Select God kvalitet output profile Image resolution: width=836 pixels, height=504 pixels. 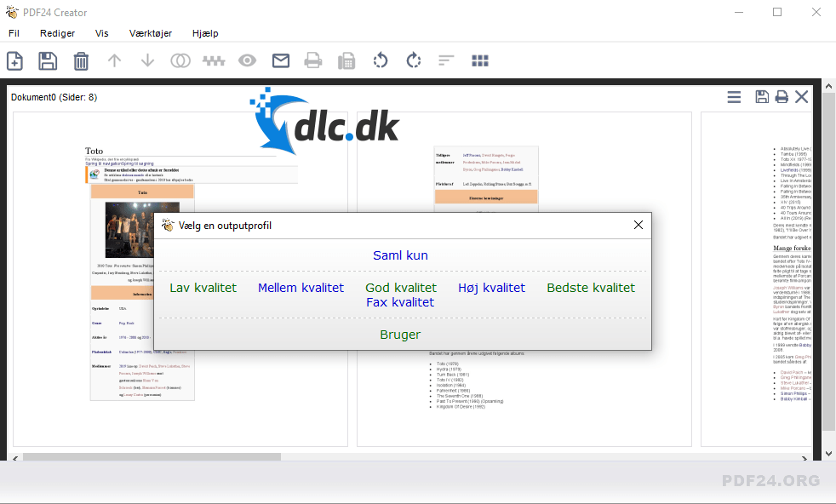tap(401, 288)
